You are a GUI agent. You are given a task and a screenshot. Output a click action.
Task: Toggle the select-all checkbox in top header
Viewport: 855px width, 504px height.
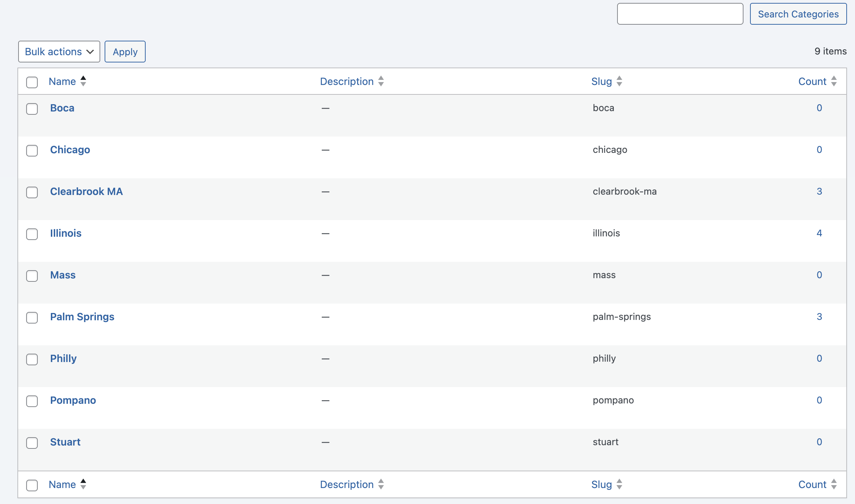(32, 82)
